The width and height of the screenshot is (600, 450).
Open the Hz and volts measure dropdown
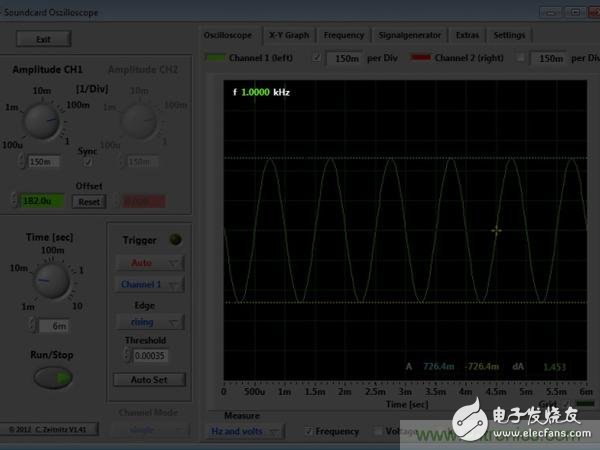[248, 431]
